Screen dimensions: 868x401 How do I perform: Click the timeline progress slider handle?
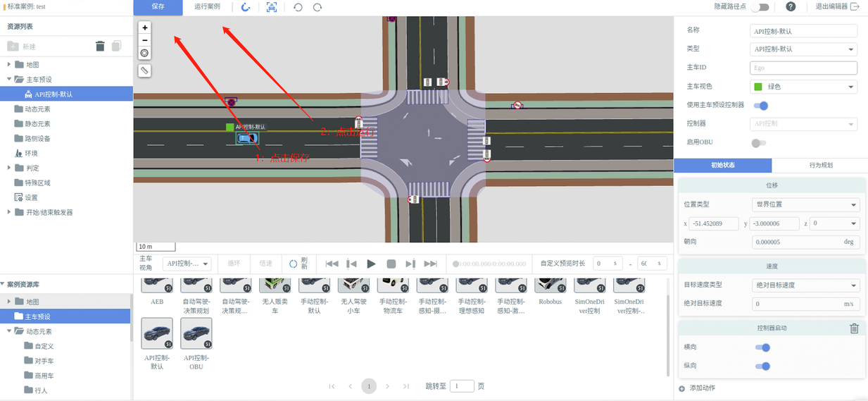tap(455, 264)
